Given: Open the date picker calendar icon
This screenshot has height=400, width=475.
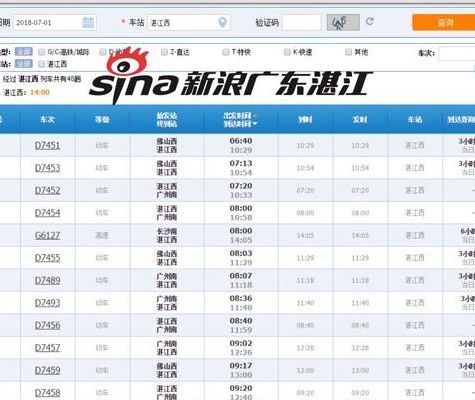Looking at the screenshot, I should coord(88,23).
